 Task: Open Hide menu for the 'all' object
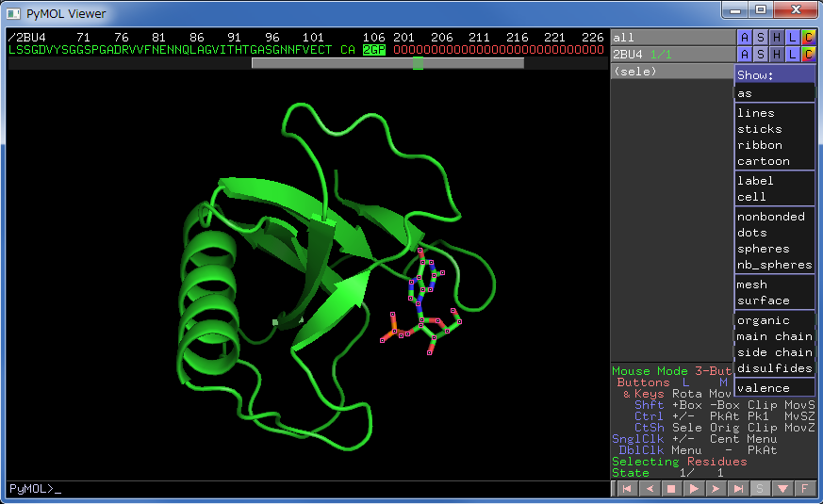pyautogui.click(x=776, y=37)
